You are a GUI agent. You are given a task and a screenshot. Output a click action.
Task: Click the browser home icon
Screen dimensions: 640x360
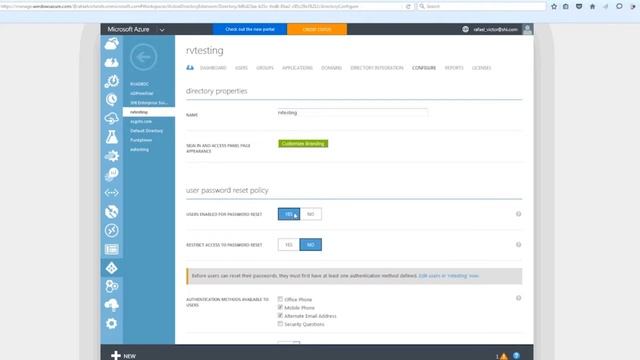592,7
